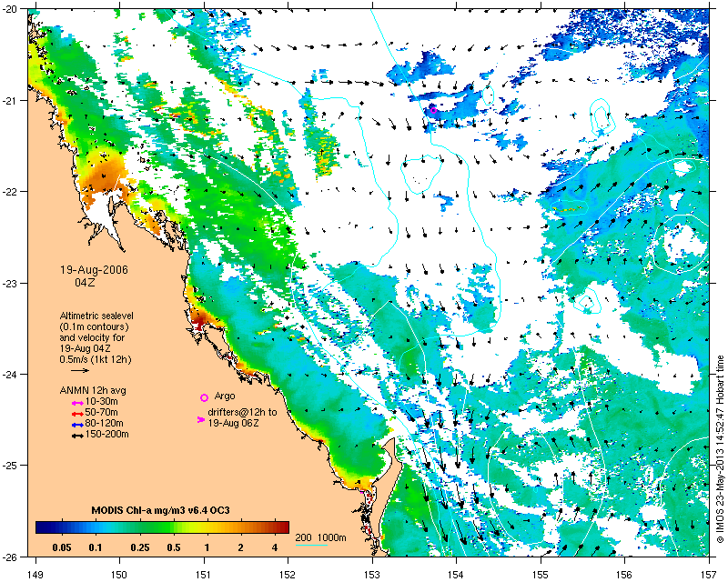The width and height of the screenshot is (728, 582).
Task: Click the 04Z time label
Action: click(85, 282)
